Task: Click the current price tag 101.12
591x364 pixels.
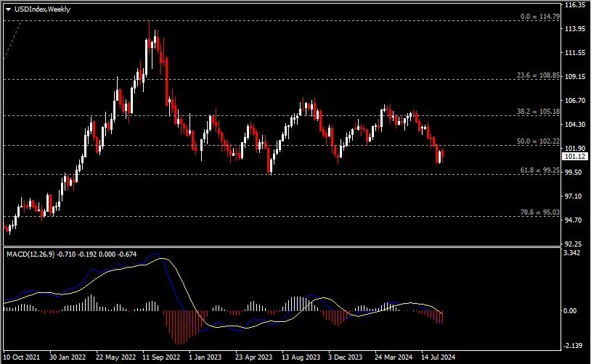Action: (575, 156)
